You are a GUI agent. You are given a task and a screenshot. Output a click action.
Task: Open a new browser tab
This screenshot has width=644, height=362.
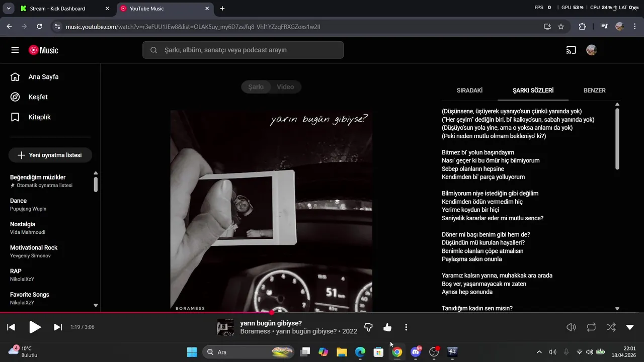pos(222,9)
